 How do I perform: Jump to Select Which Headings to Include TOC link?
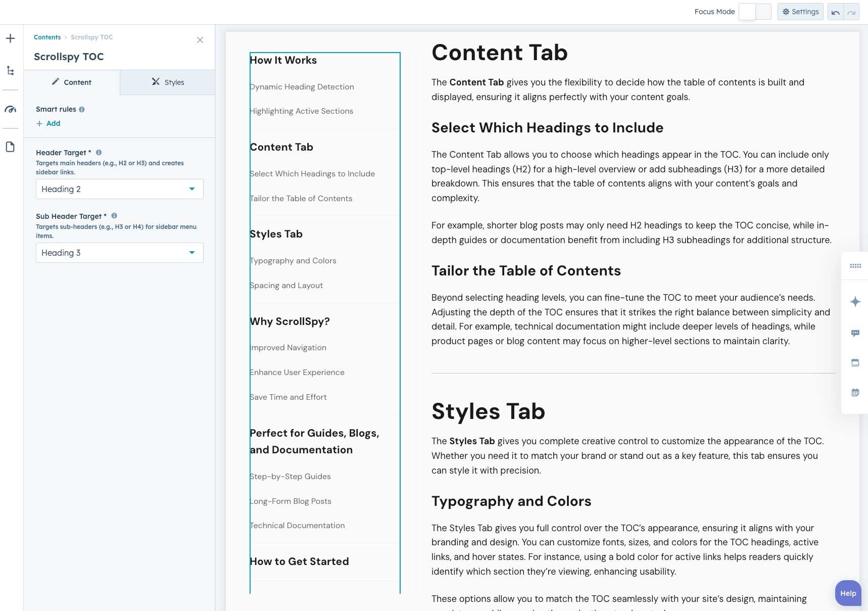pyautogui.click(x=312, y=174)
